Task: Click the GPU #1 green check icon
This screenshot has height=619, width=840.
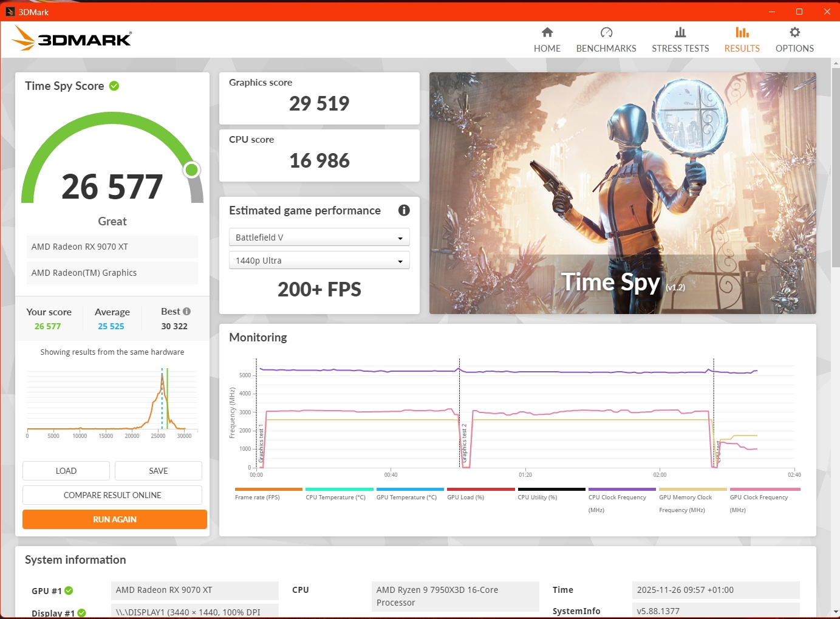Action: point(69,590)
